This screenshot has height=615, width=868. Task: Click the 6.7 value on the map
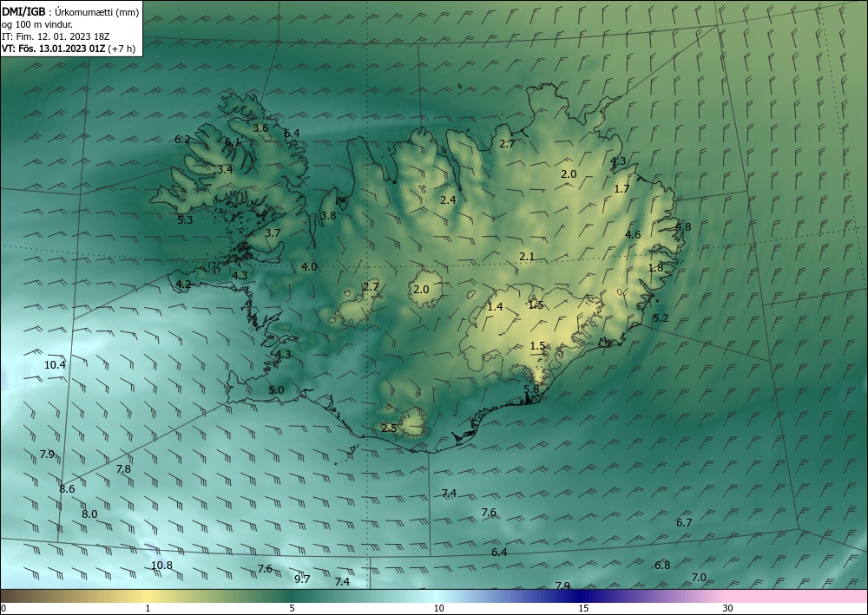click(x=684, y=523)
